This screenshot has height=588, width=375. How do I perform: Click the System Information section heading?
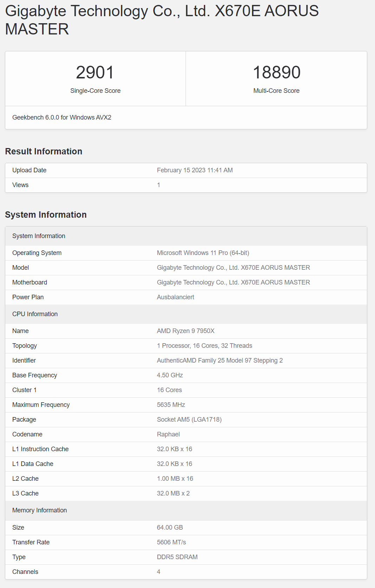click(46, 215)
